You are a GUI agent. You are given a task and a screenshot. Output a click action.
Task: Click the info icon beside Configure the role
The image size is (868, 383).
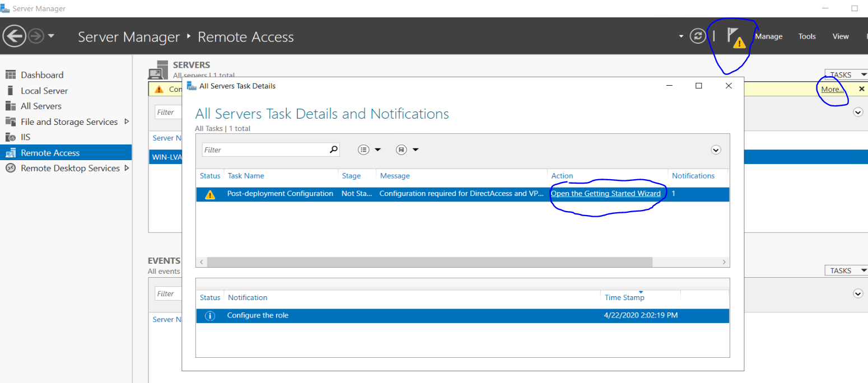[x=210, y=316]
